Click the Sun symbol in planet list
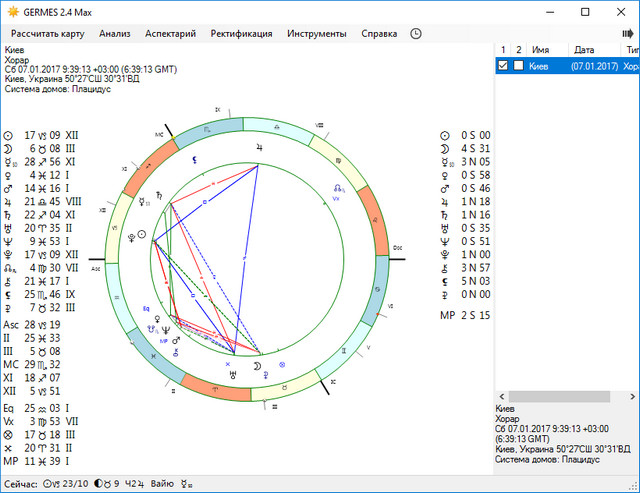Viewport: 640px width, 493px height. [9, 135]
